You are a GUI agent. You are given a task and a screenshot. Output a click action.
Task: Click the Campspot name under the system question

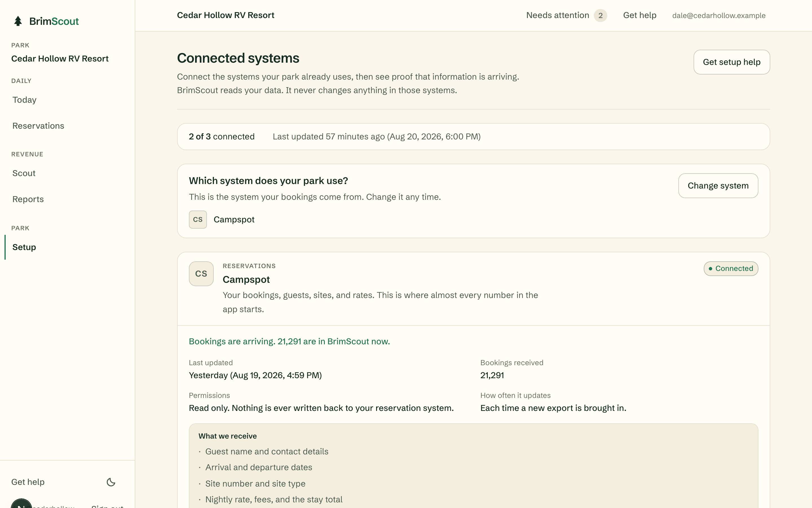(234, 219)
